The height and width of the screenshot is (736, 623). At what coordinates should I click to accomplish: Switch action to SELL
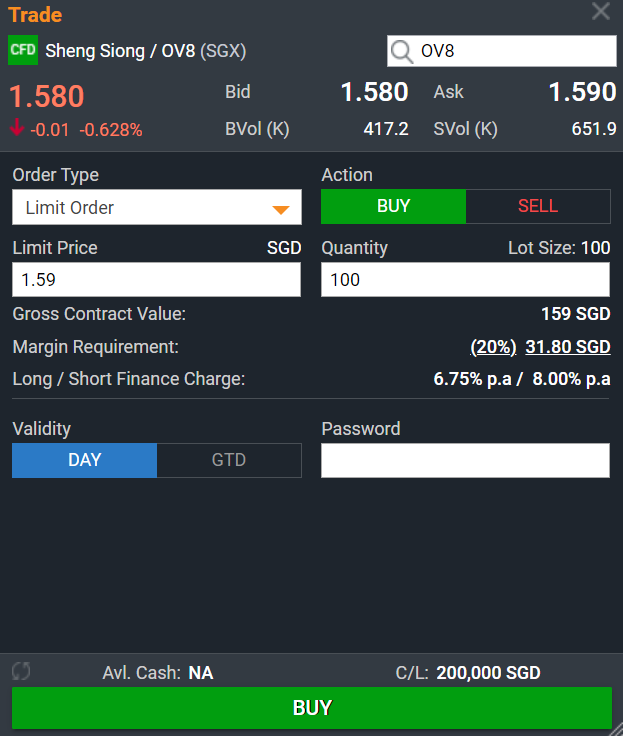538,206
